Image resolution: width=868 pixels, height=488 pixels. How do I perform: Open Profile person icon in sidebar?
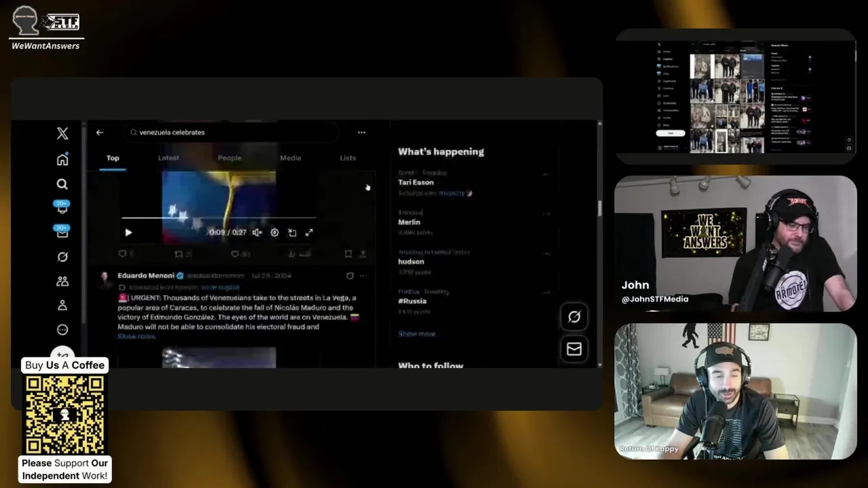[62, 306]
